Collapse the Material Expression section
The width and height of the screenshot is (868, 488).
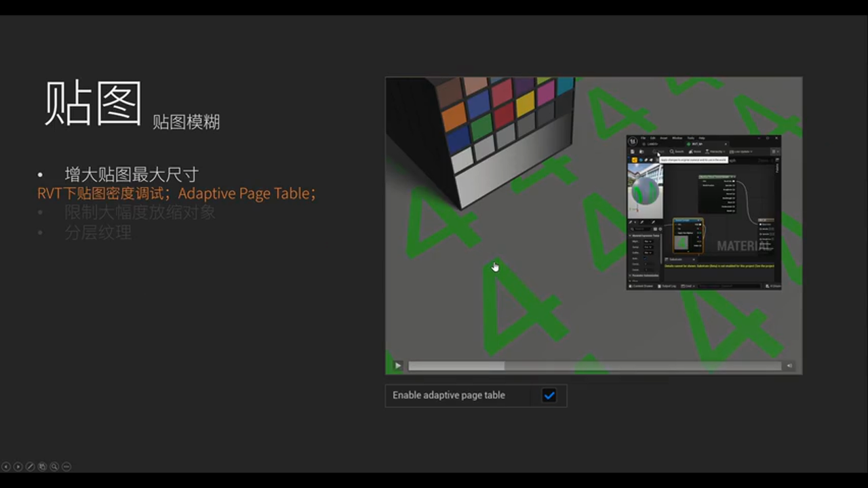click(631, 235)
